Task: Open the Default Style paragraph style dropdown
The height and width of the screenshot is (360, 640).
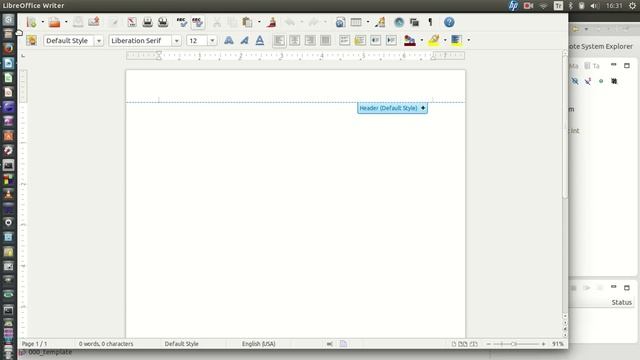Action: coord(99,41)
